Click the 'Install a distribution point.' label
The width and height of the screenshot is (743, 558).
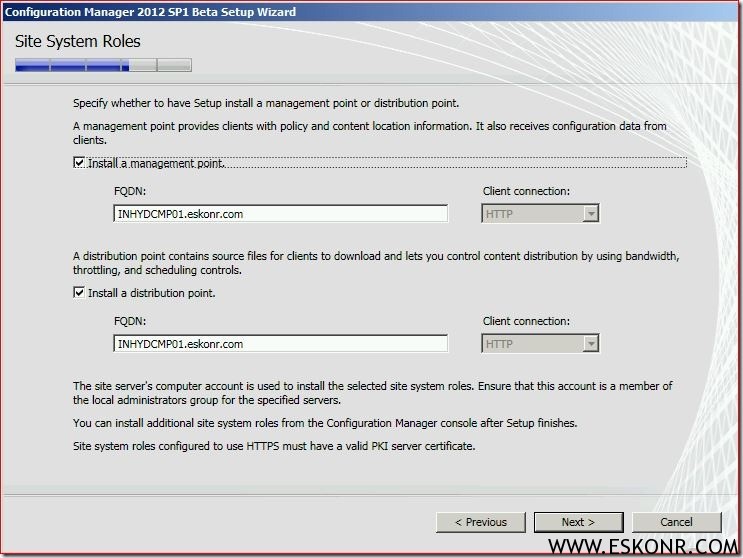click(x=152, y=293)
